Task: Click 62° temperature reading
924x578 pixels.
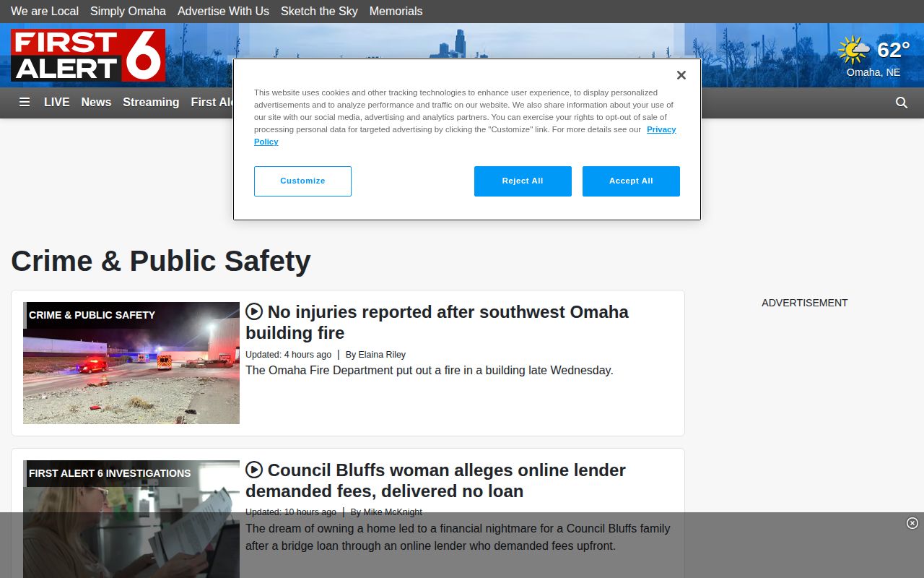Action: pos(893,50)
